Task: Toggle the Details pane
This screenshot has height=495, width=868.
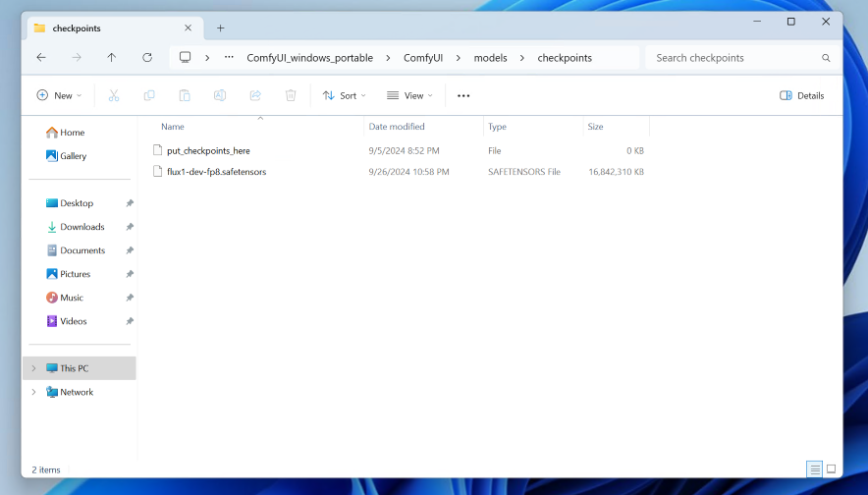Action: [802, 96]
